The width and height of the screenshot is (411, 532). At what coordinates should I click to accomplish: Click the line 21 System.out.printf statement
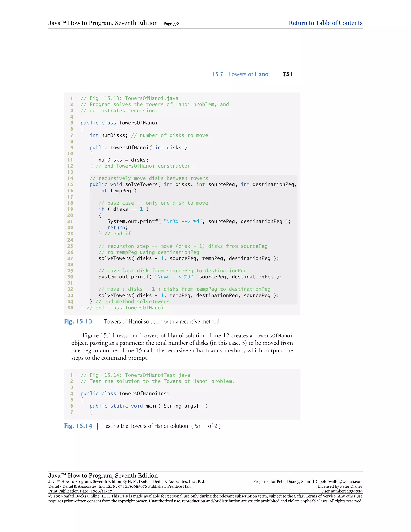[x=199, y=221]
